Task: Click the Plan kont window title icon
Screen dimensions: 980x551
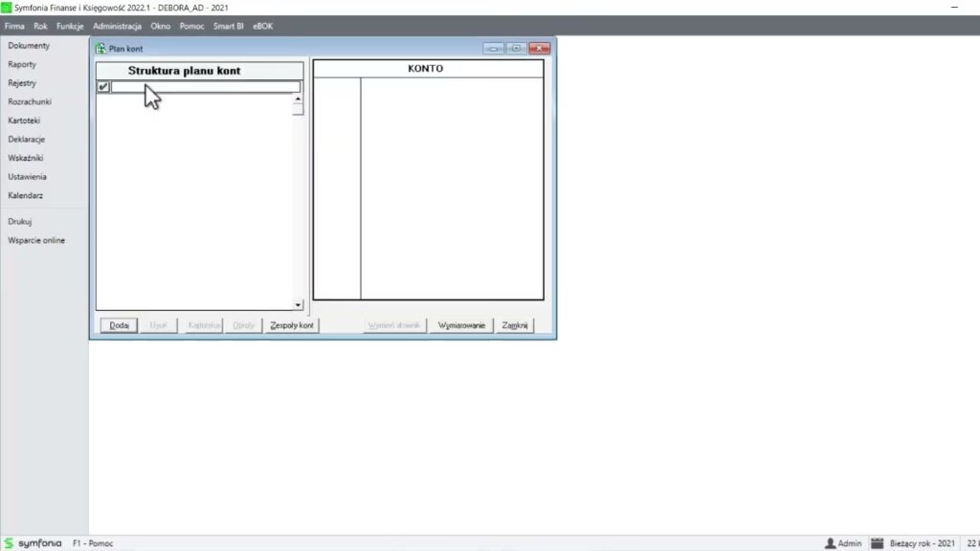Action: click(x=100, y=49)
